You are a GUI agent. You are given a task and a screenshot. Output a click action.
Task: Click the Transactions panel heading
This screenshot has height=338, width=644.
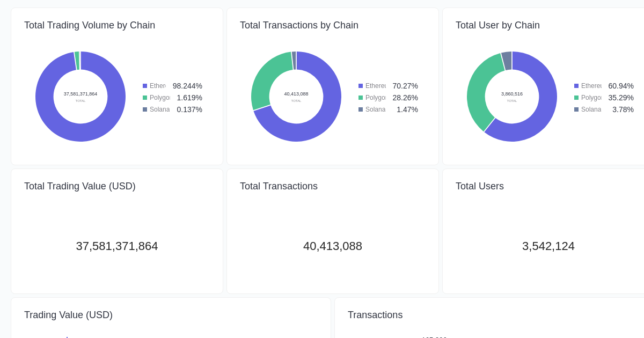pyautogui.click(x=375, y=315)
